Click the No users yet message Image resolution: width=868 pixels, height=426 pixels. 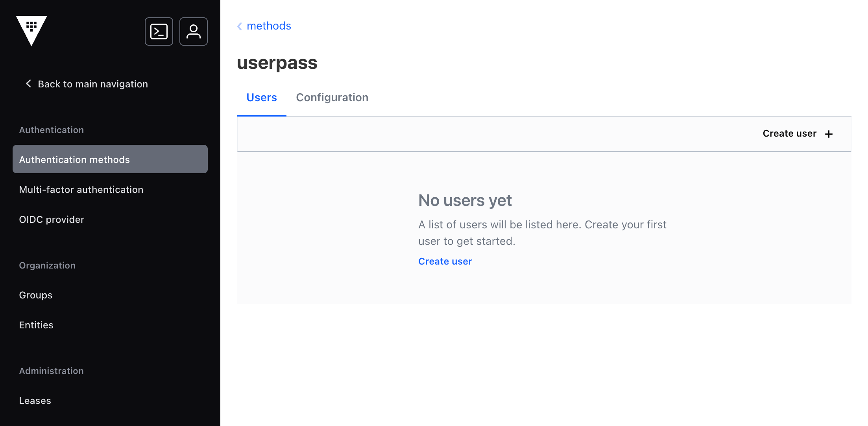click(465, 200)
